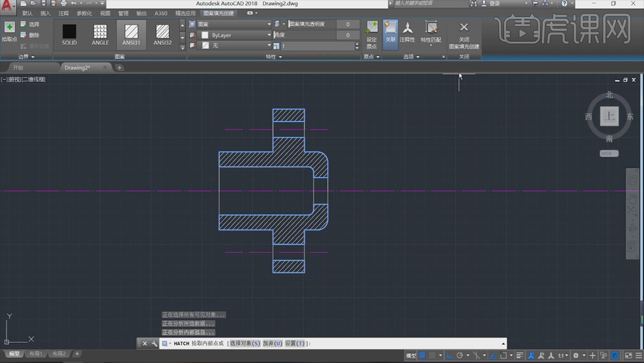Click the Undo arrow icon
644x363 pixels.
tap(74, 3)
